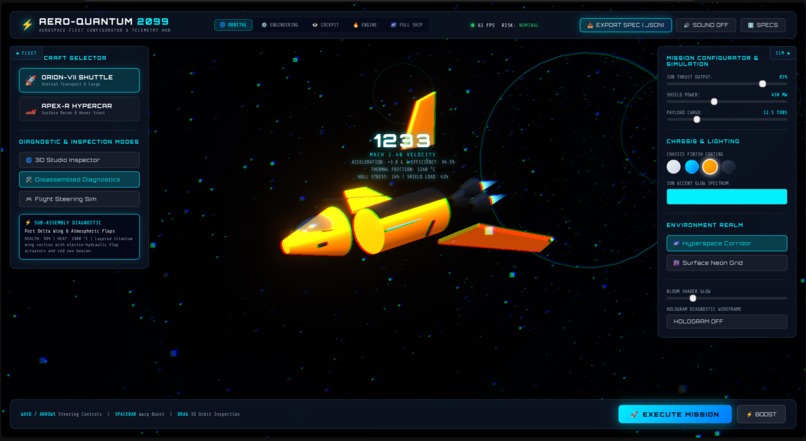
Task: Click the "RISK: NOMINAL" status text
Action: tap(520, 25)
